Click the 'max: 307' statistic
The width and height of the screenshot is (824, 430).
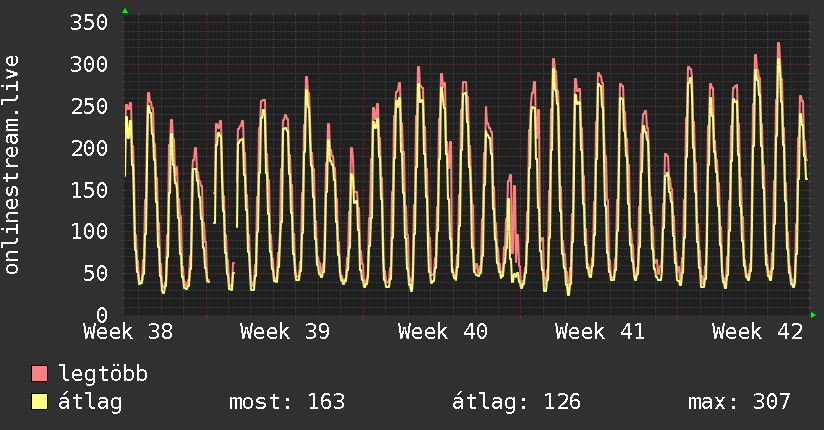point(739,402)
